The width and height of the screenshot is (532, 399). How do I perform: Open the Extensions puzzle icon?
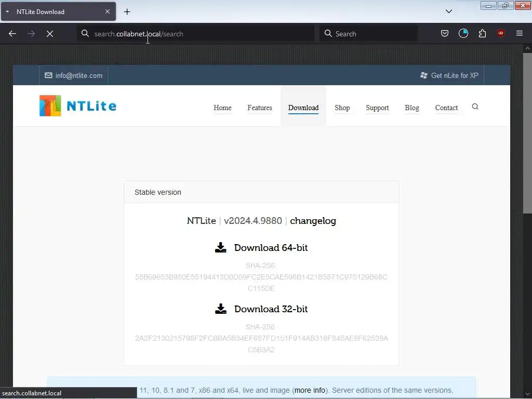click(x=482, y=33)
